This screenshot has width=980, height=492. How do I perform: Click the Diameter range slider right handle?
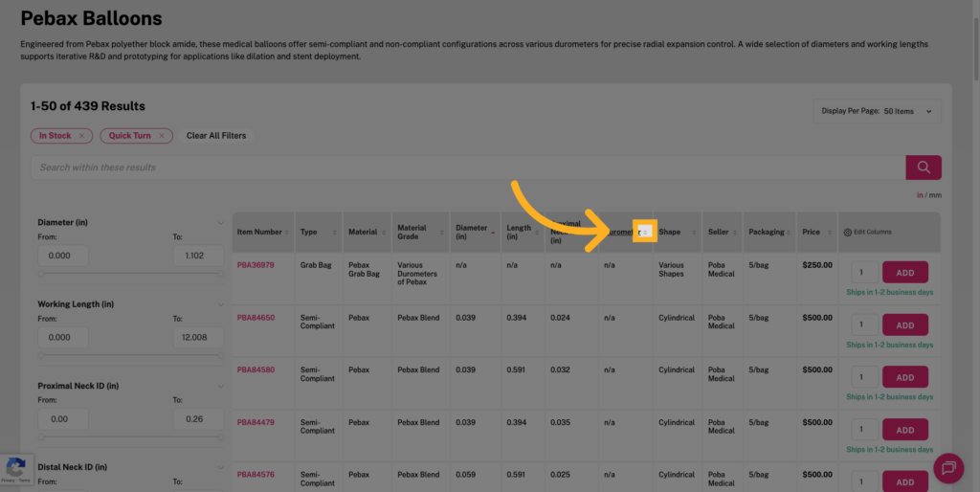tap(221, 273)
